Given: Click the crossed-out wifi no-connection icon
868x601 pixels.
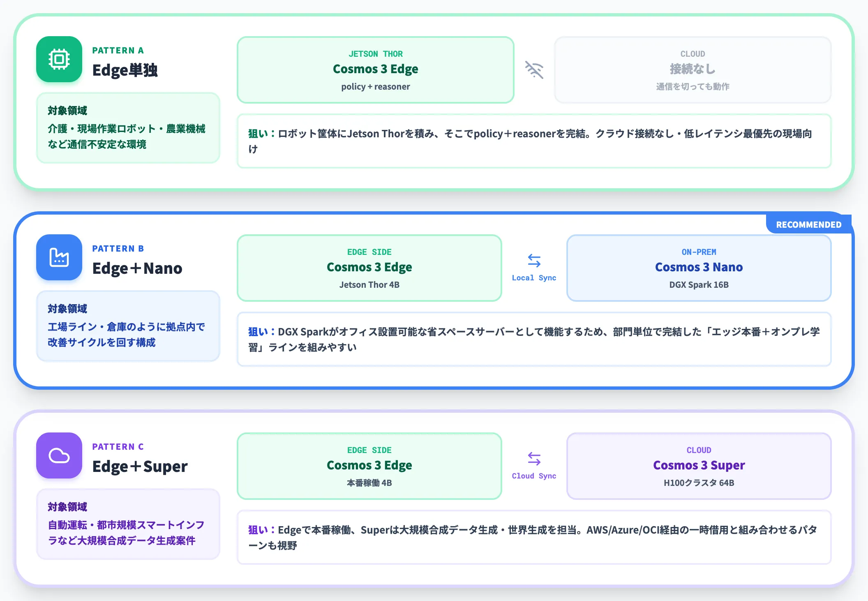Looking at the screenshot, I should tap(534, 69).
